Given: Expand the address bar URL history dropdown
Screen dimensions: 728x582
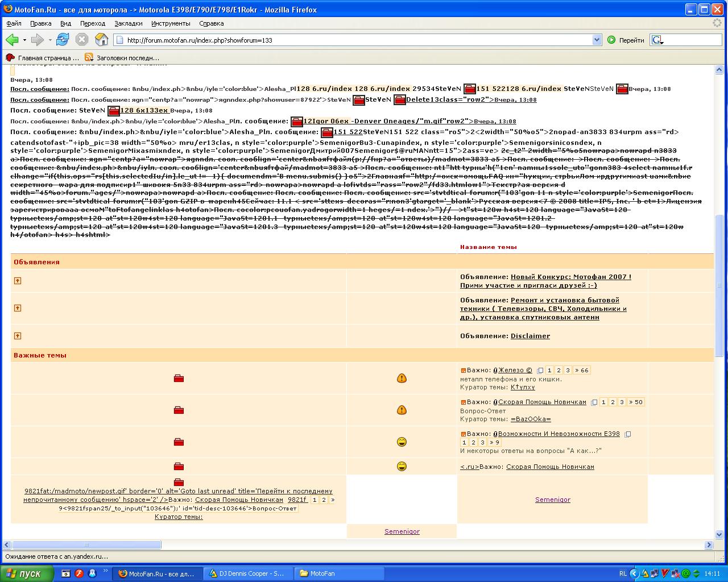Looking at the screenshot, I should pyautogui.click(x=597, y=40).
